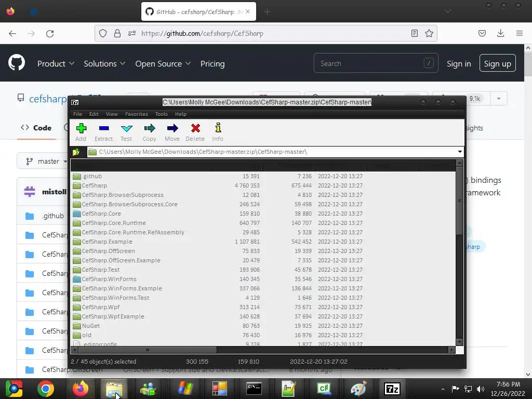The width and height of the screenshot is (532, 399).
Task: Open the 7-Zip View menu
Action: [x=112, y=114]
